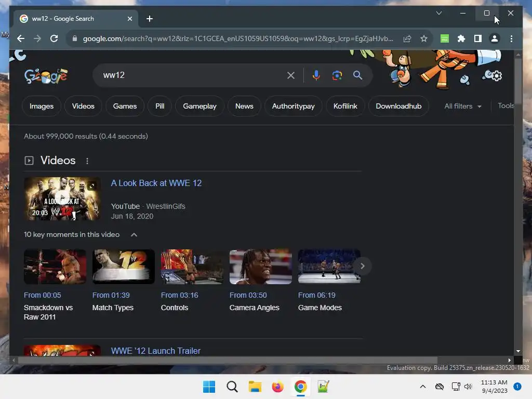
Task: Open A Look Back at WWE 12 link
Action: tap(156, 183)
